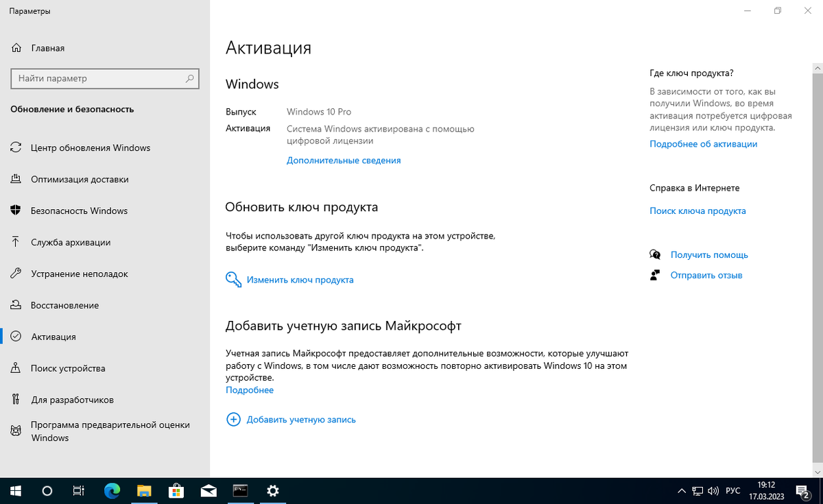Select Для разработчиков in sidebar
The image size is (823, 504).
tap(72, 400)
